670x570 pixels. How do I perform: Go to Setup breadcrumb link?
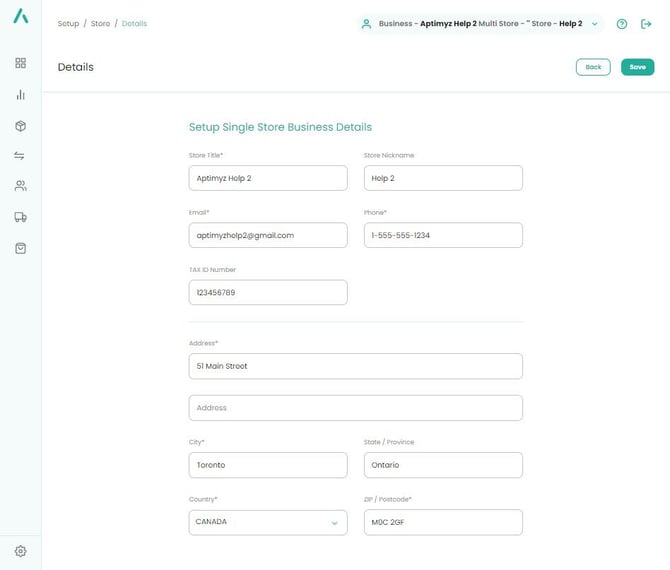(68, 24)
